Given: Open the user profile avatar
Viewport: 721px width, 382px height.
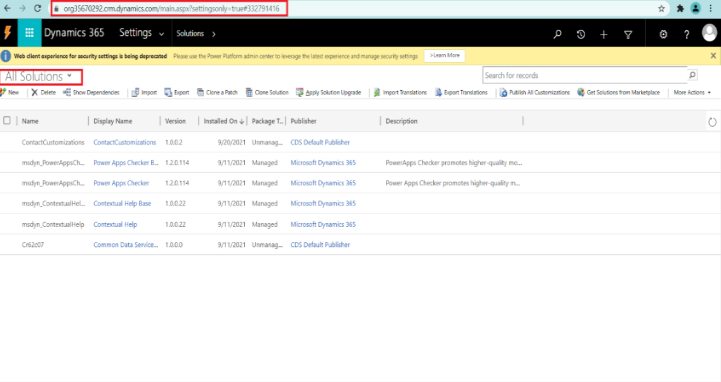Looking at the screenshot, I should click(710, 33).
